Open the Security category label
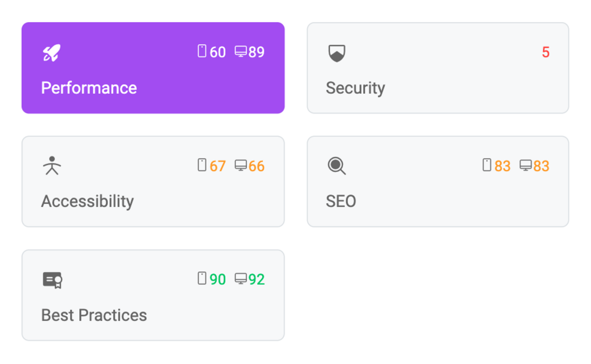The height and width of the screenshot is (364, 591). (356, 88)
